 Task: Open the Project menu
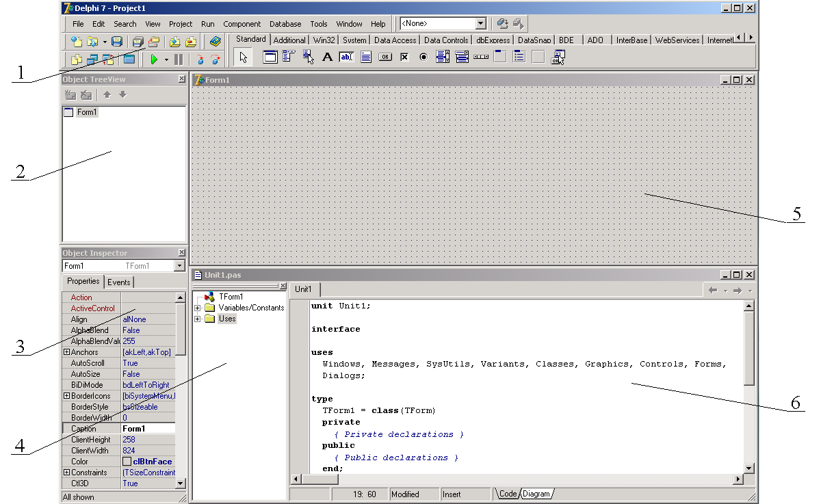(x=181, y=24)
